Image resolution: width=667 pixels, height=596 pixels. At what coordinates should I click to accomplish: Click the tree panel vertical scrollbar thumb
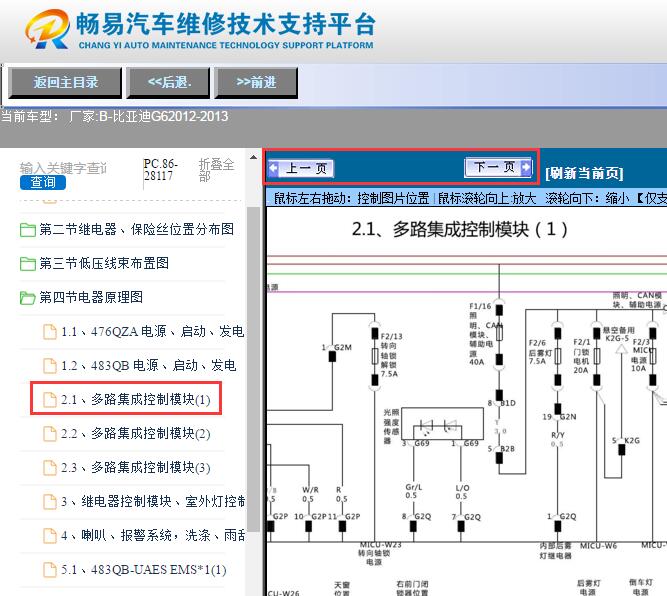tap(254, 369)
